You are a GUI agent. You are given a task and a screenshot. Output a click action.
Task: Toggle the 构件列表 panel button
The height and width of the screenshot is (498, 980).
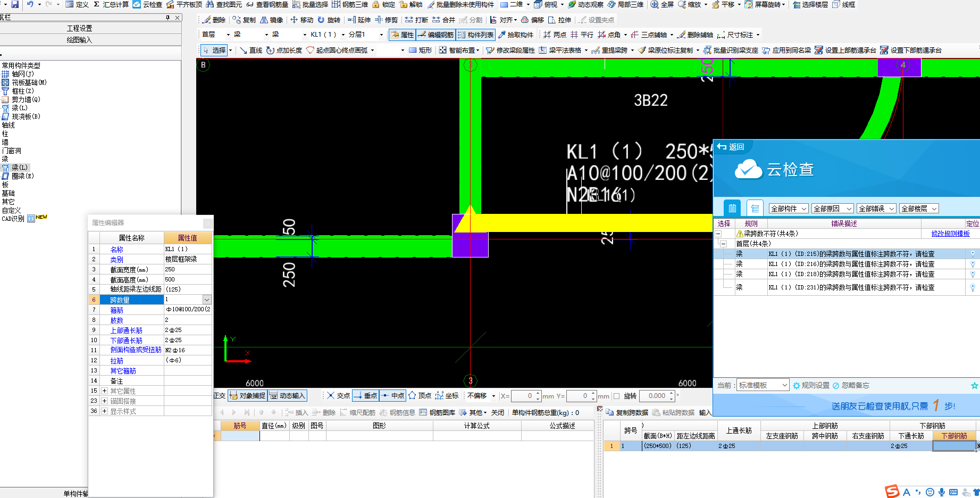pyautogui.click(x=475, y=35)
